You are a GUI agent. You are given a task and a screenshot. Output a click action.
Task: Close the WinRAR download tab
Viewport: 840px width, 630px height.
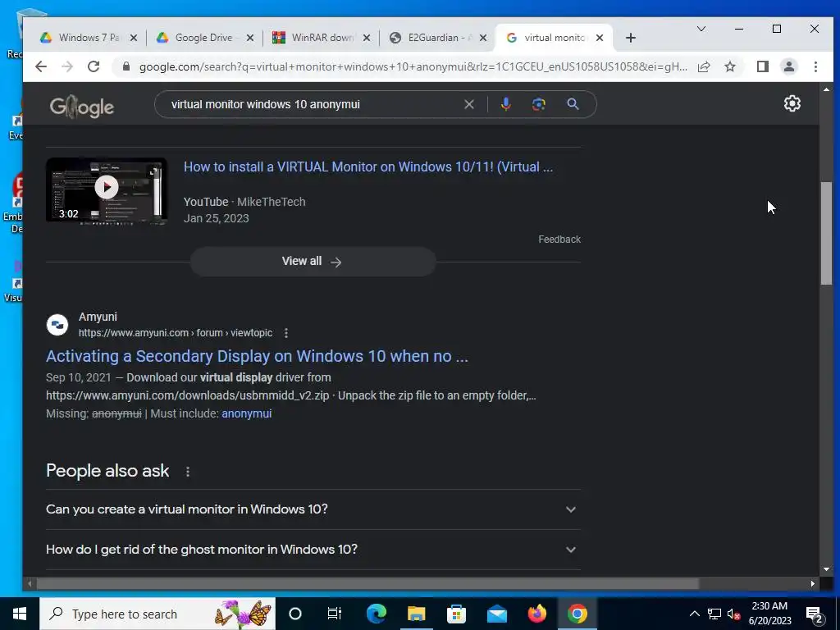(x=367, y=38)
